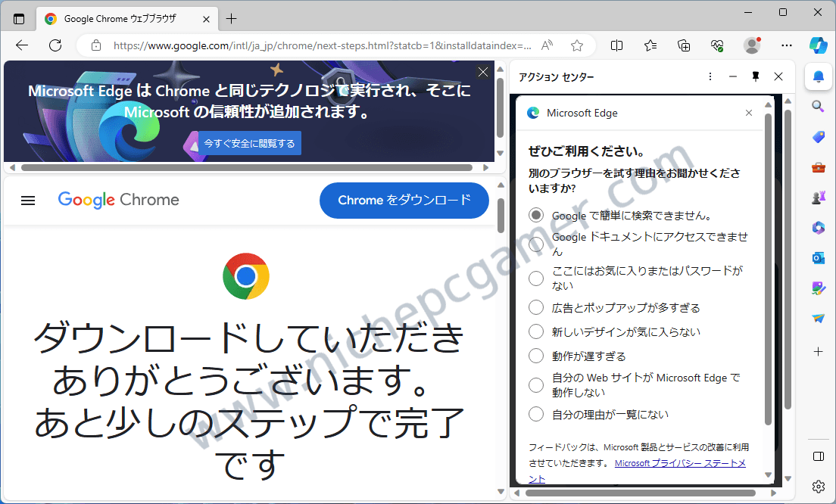Open the tab actions menu icon
The width and height of the screenshot is (836, 504).
(x=19, y=19)
